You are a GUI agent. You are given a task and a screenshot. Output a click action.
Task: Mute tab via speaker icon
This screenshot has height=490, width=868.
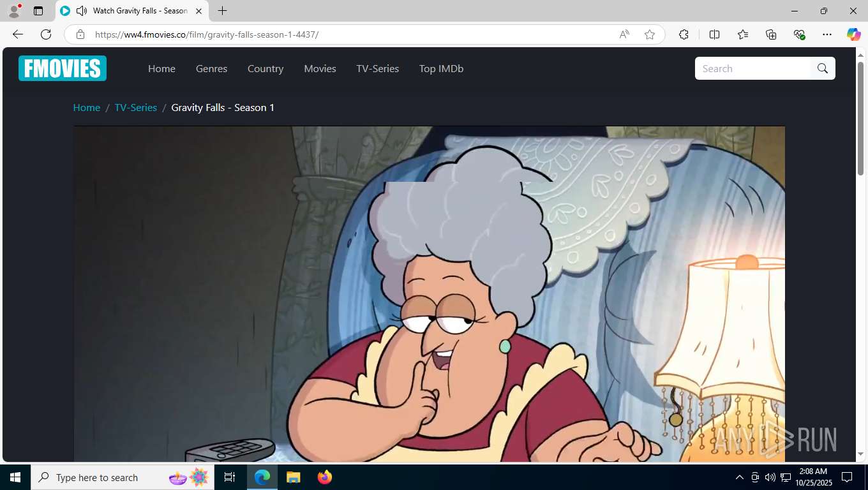tap(82, 11)
